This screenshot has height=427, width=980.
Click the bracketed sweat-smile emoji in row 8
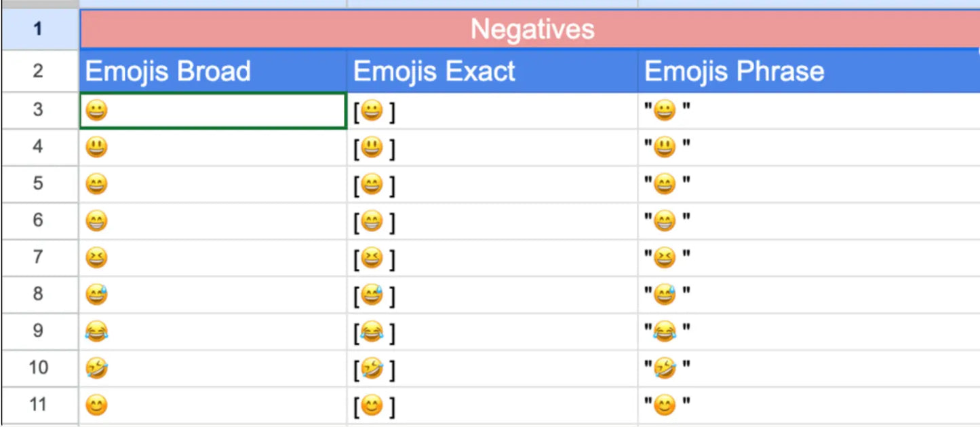[x=374, y=295]
